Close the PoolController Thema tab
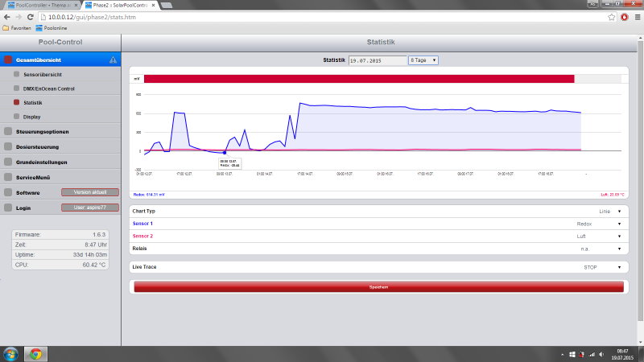Image resolution: width=644 pixels, height=362 pixels. (76, 6)
